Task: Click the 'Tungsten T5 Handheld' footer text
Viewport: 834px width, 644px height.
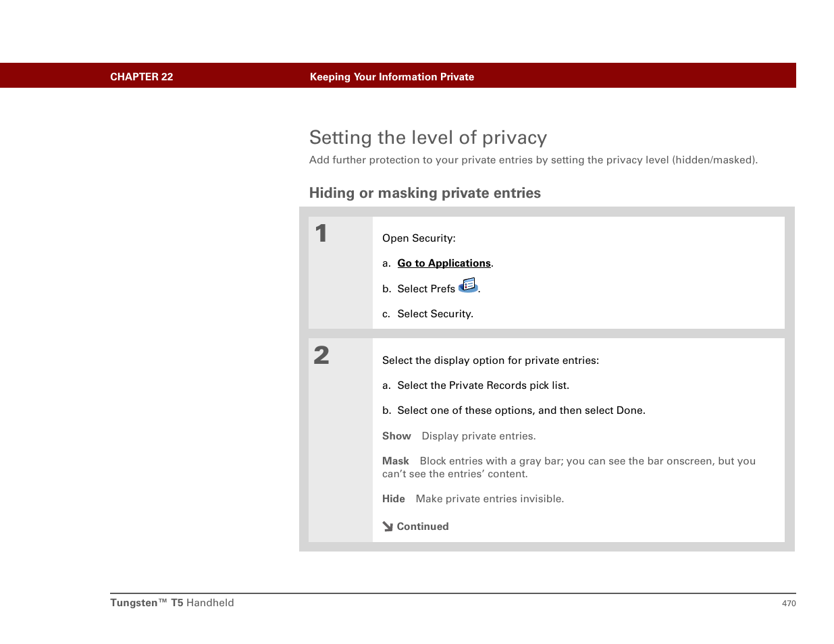Action: pyautogui.click(x=172, y=603)
